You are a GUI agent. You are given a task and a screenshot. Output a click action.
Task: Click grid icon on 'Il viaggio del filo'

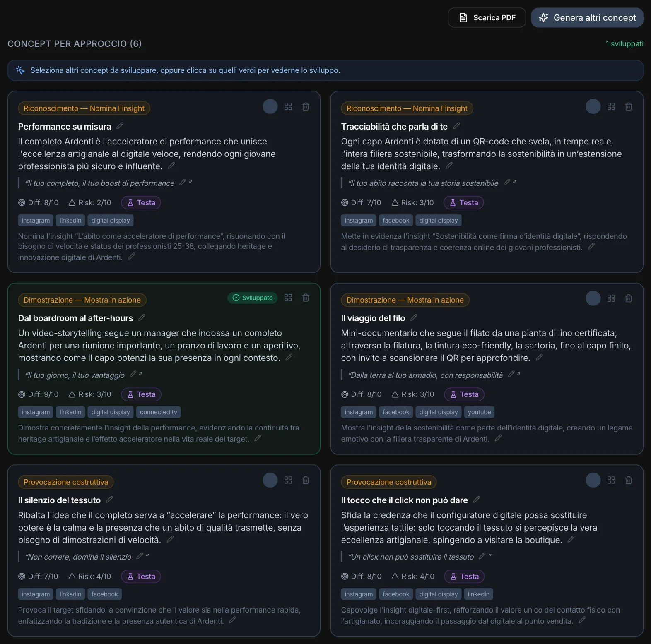pyautogui.click(x=611, y=298)
